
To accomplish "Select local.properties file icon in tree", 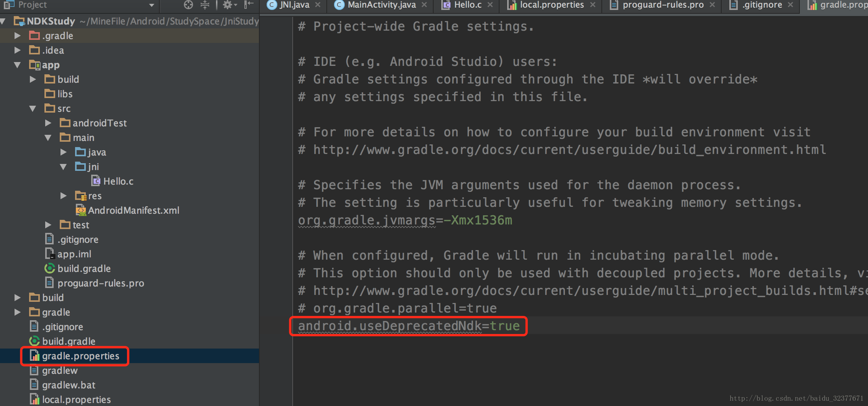I will pyautogui.click(x=34, y=399).
